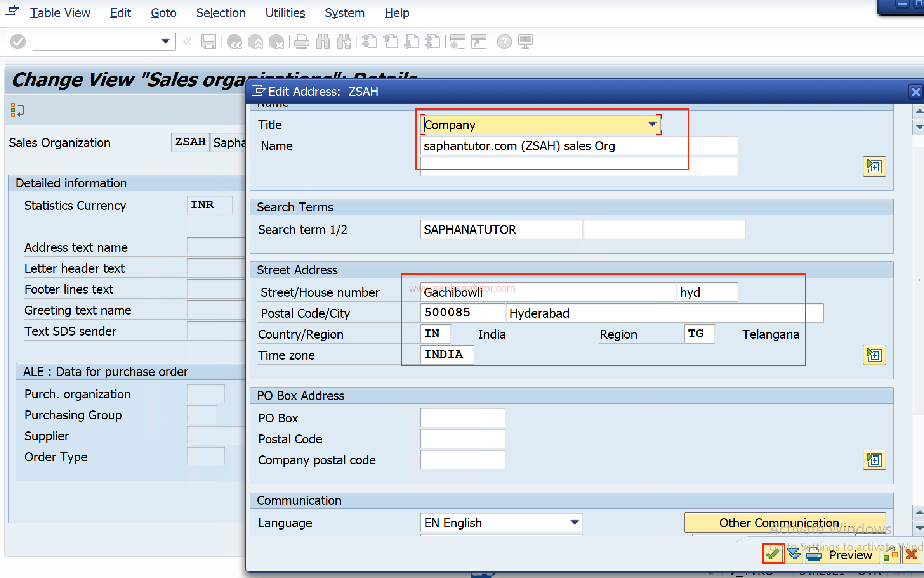The image size is (924, 578).
Task: Click the City field containing Hyderabad
Action: pyautogui.click(x=664, y=313)
